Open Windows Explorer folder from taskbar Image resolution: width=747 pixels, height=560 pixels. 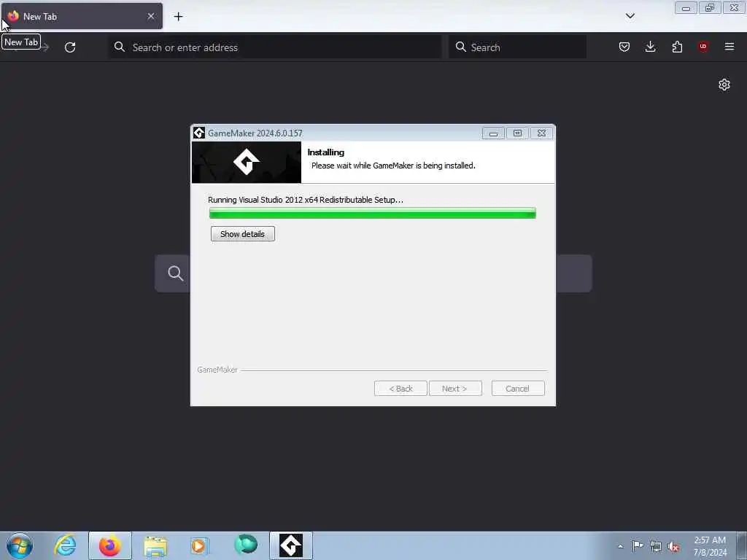155,546
